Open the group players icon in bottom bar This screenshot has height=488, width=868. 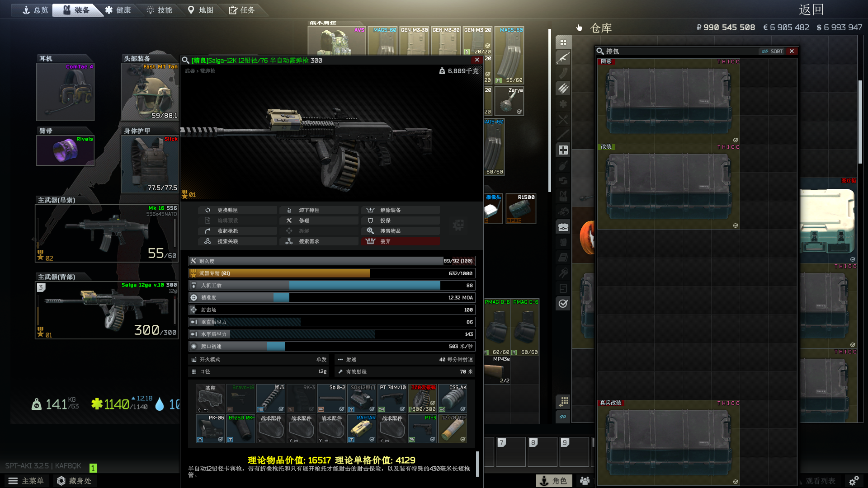pyautogui.click(x=585, y=481)
